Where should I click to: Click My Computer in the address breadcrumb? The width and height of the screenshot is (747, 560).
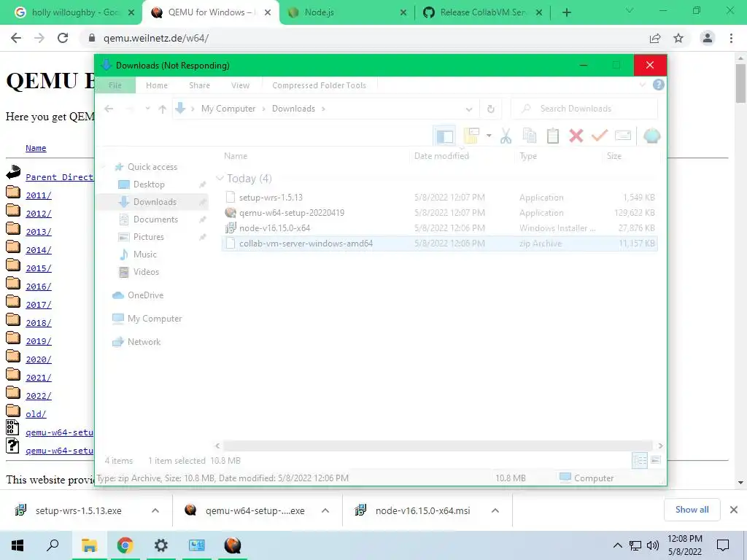pyautogui.click(x=228, y=109)
